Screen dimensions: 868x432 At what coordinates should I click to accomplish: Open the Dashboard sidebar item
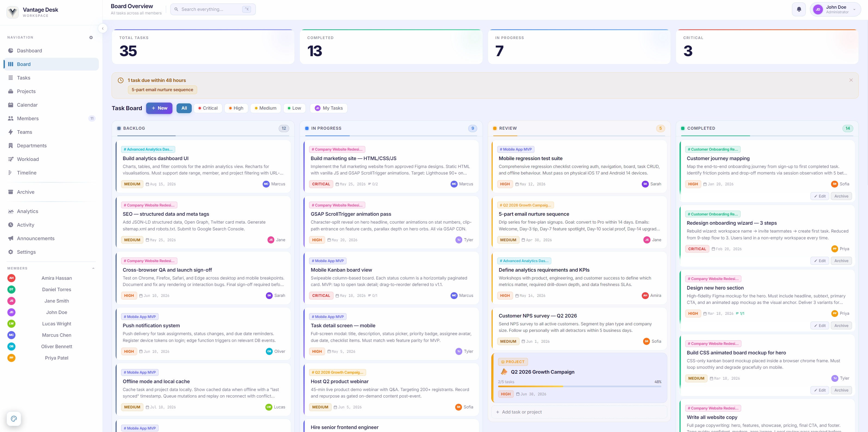coord(51,50)
